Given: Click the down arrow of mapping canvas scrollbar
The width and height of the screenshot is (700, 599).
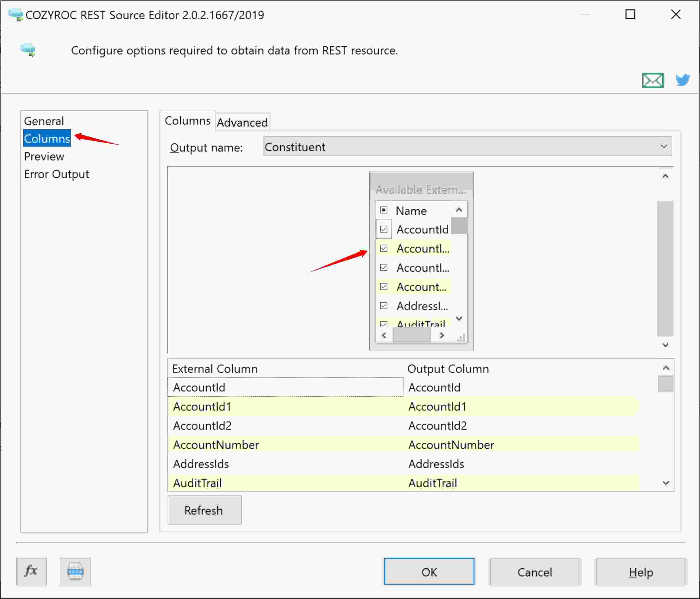Looking at the screenshot, I should (x=665, y=345).
